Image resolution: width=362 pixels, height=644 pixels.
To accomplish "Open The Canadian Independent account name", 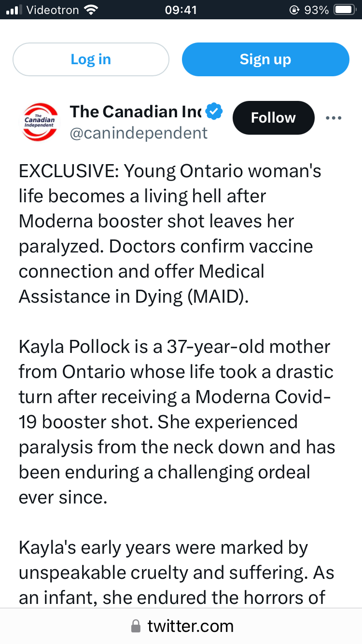I will pyautogui.click(x=136, y=112).
